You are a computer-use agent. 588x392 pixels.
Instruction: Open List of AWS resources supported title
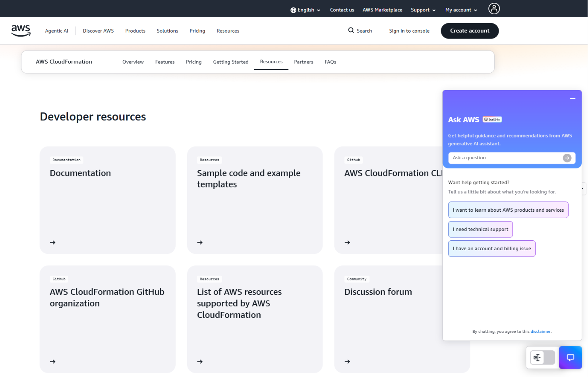coord(239,303)
